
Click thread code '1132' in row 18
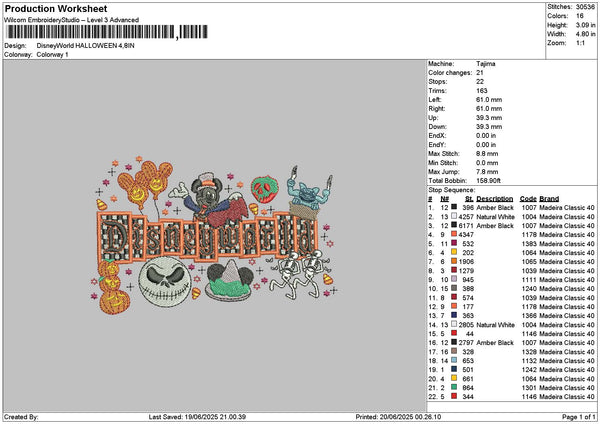click(x=529, y=361)
